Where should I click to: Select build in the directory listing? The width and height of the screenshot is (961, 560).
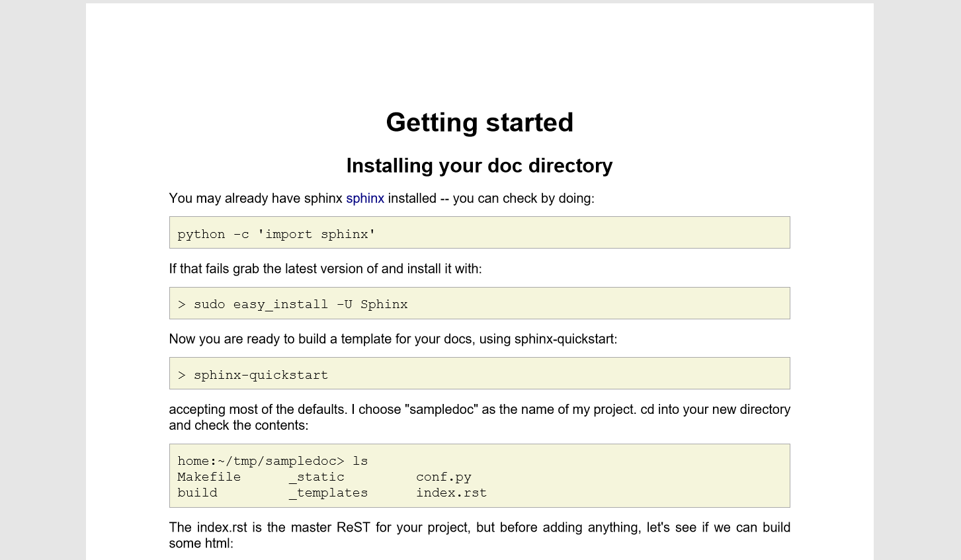[x=197, y=493]
